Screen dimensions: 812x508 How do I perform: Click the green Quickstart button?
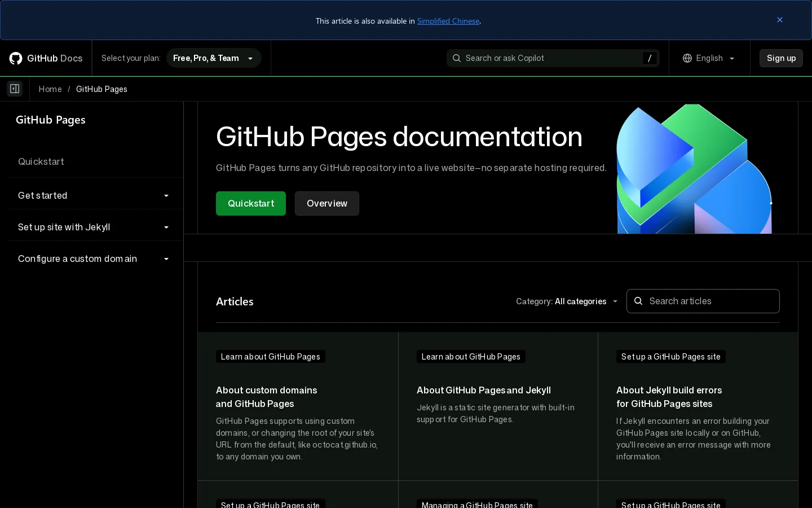[x=251, y=203]
